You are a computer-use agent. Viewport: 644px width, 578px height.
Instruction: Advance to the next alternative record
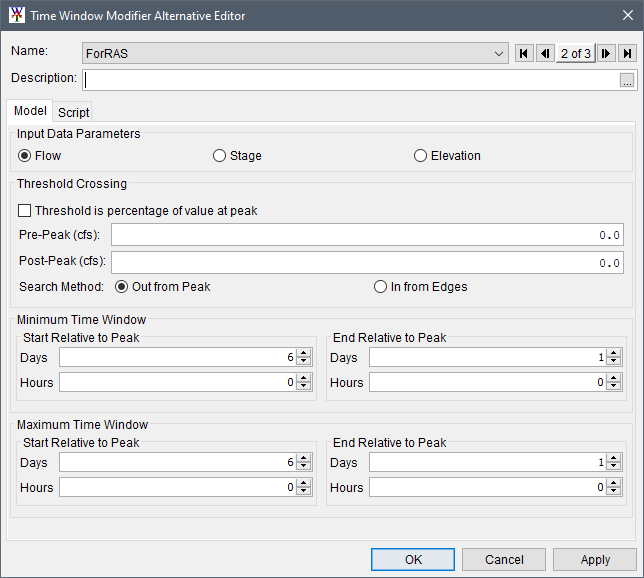click(606, 54)
